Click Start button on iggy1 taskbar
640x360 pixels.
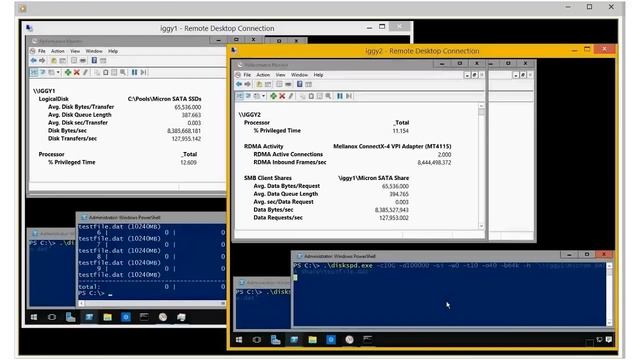tap(34, 317)
